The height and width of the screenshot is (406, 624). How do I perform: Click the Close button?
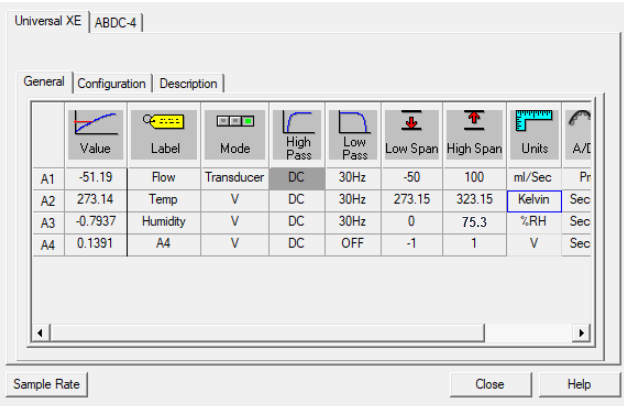489,384
